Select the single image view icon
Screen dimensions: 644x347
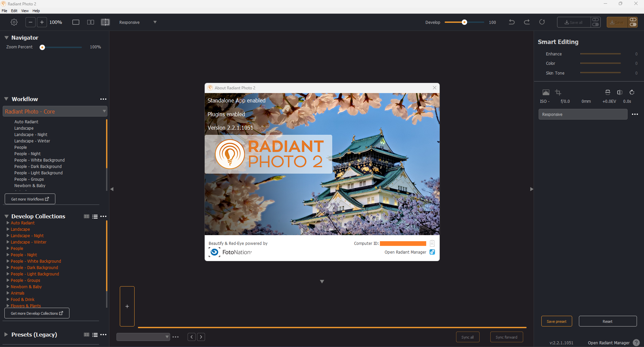76,22
